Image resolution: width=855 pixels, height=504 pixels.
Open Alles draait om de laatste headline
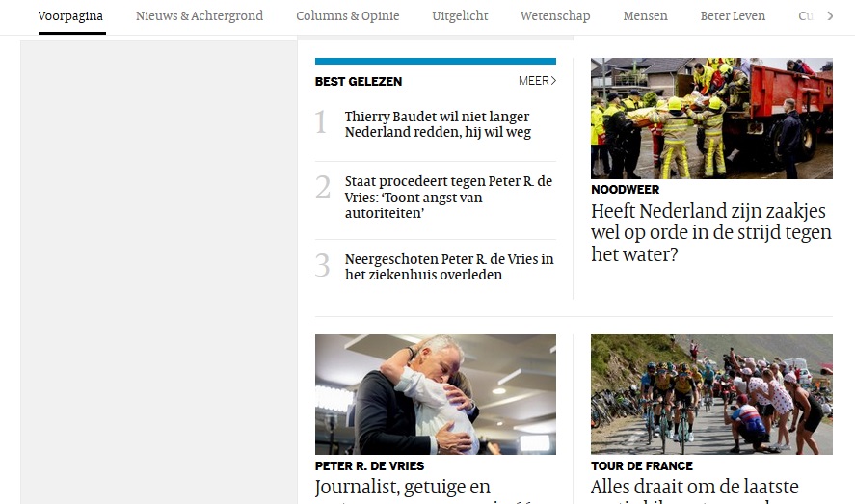click(x=695, y=487)
